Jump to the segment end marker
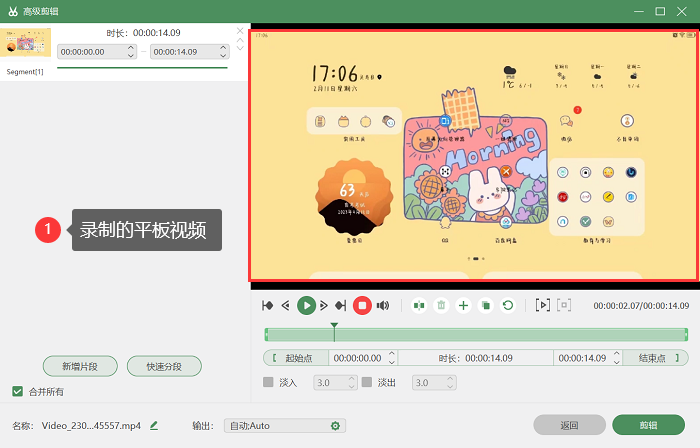 tap(341, 305)
